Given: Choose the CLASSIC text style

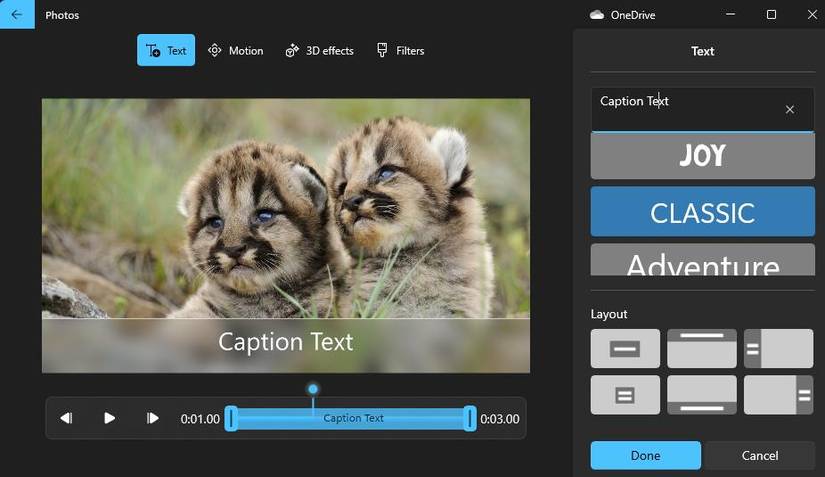Looking at the screenshot, I should pos(702,211).
